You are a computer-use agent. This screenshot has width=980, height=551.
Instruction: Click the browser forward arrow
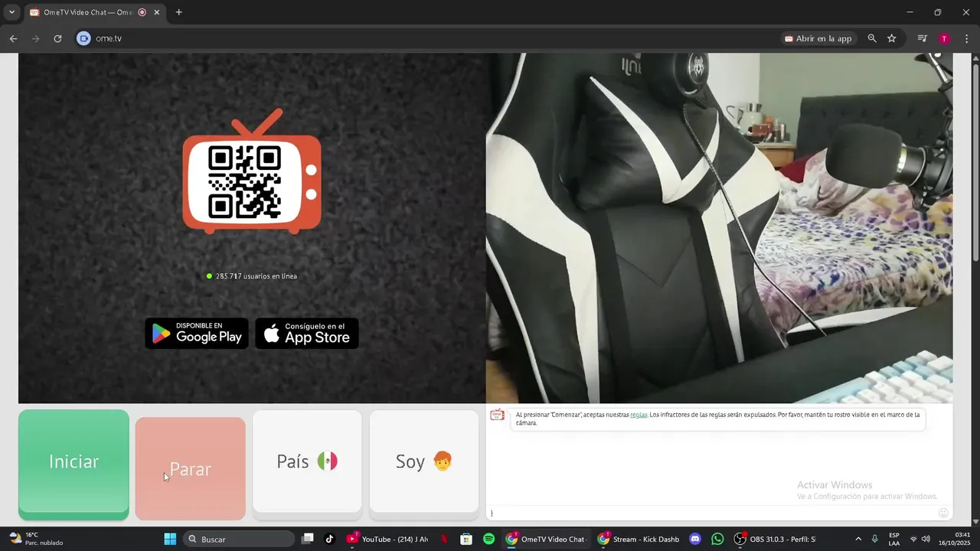pos(35,38)
